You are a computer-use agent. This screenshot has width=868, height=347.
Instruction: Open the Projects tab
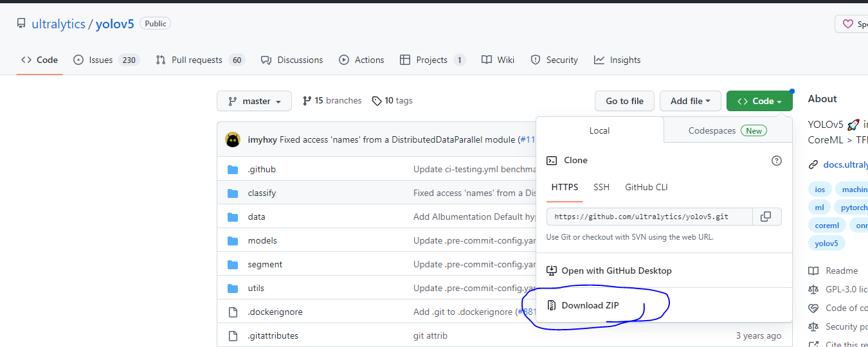click(432, 60)
